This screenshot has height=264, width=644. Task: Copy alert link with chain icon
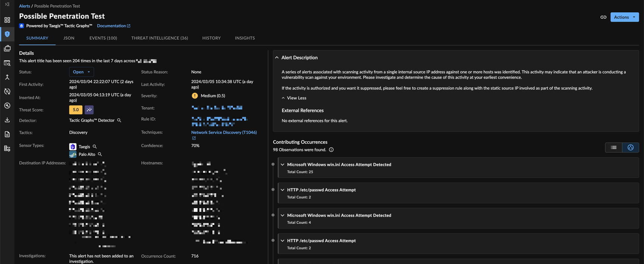(603, 17)
